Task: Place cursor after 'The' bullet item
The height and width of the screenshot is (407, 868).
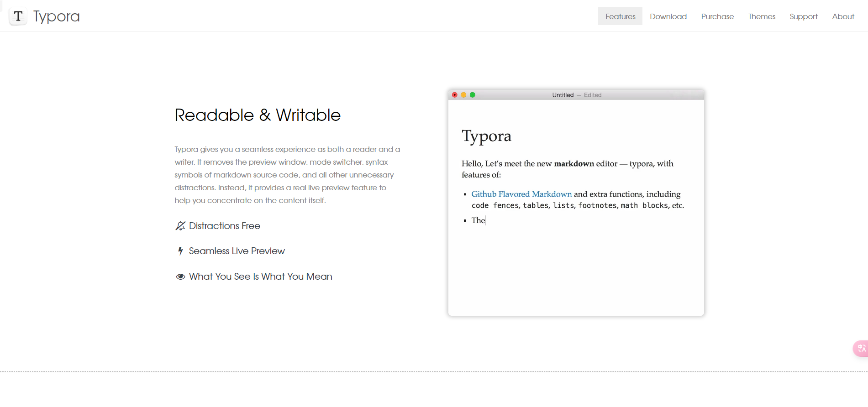Action: click(x=486, y=220)
